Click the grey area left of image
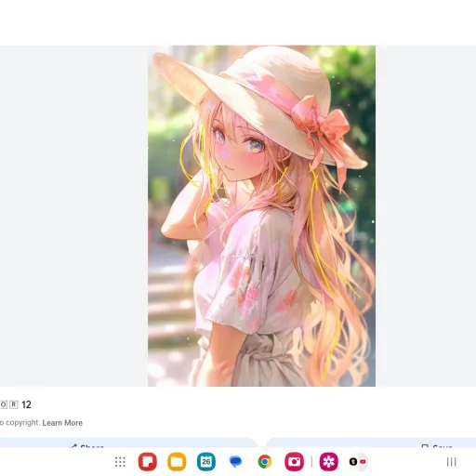Screen dimensions: 476x476 coord(73,216)
